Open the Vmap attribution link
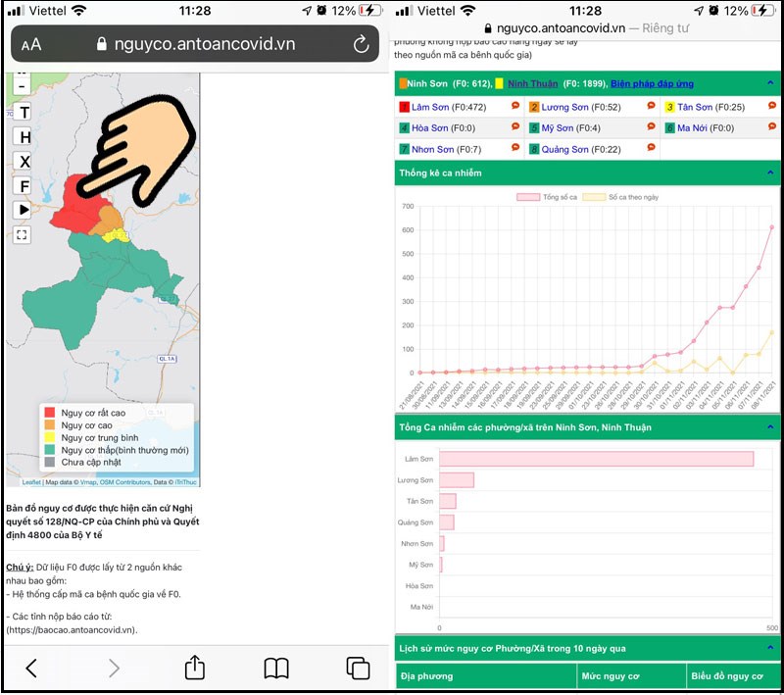The height and width of the screenshot is (695, 784). [x=88, y=482]
